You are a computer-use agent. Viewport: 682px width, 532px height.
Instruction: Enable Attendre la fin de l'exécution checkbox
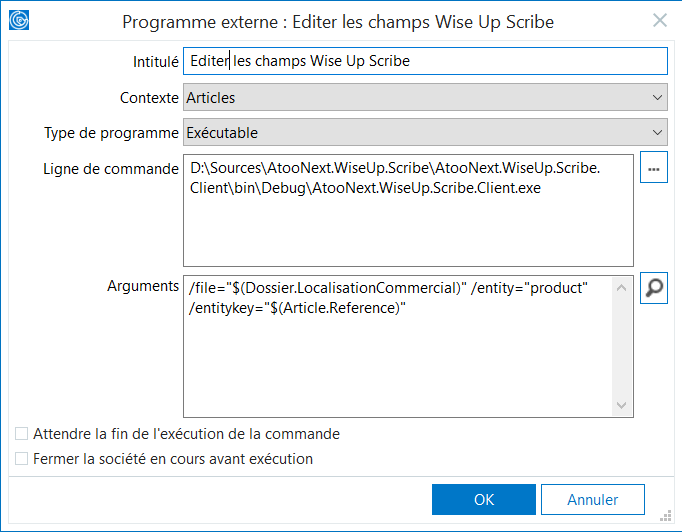coord(21,434)
